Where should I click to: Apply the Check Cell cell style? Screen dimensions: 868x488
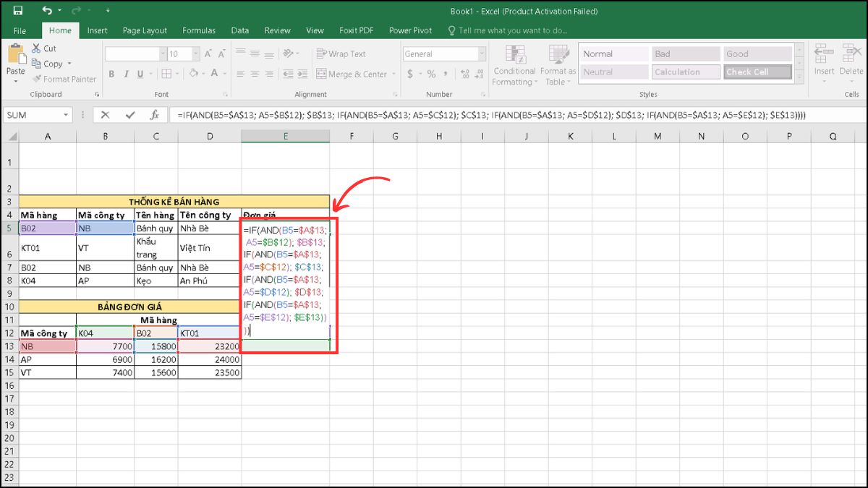tap(757, 72)
